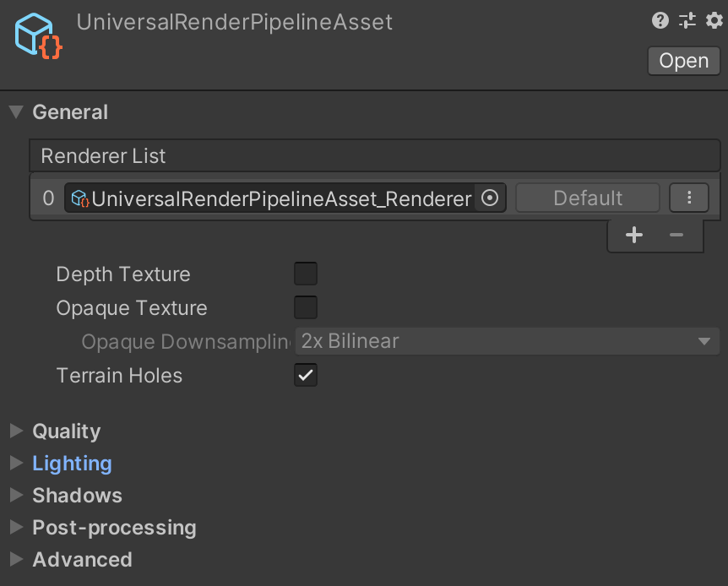This screenshot has height=586, width=728.
Task: Click the UniversalRenderPipelineAsset header icon
Action: 37,34
